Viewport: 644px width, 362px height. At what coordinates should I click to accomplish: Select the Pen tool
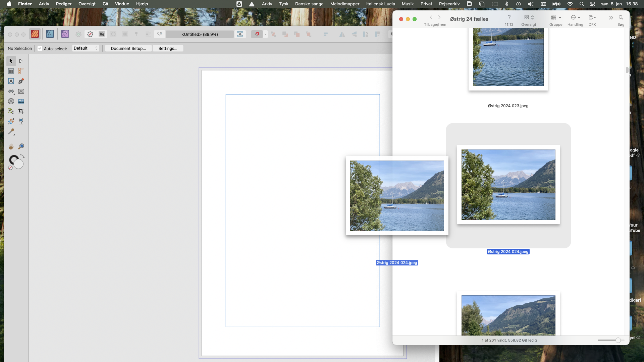21,81
